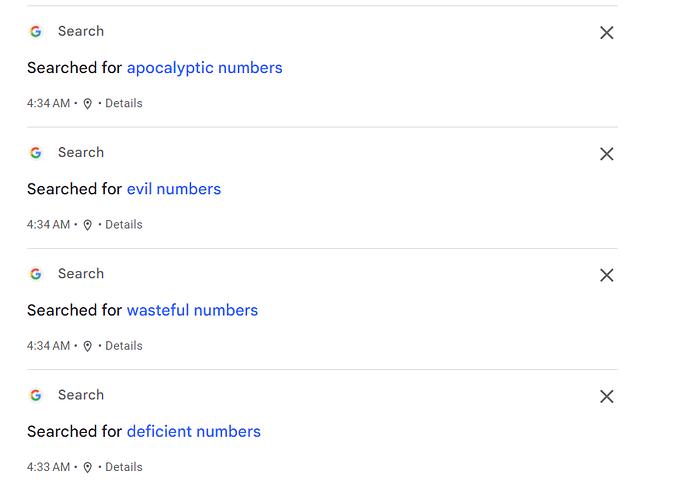Screen dimensions: 690x498
Task: Remove the deficient numbers search entry
Action: pos(606,396)
